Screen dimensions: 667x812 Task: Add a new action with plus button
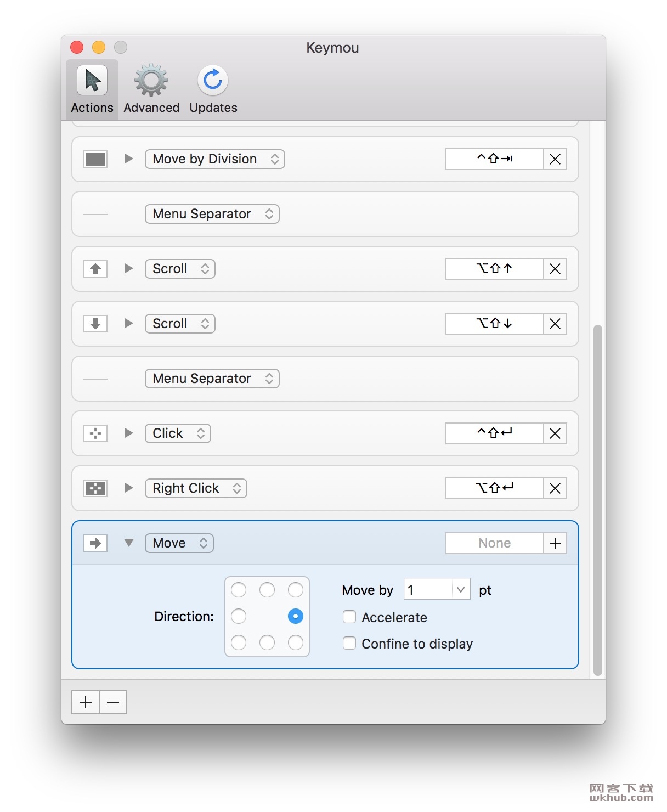[86, 702]
